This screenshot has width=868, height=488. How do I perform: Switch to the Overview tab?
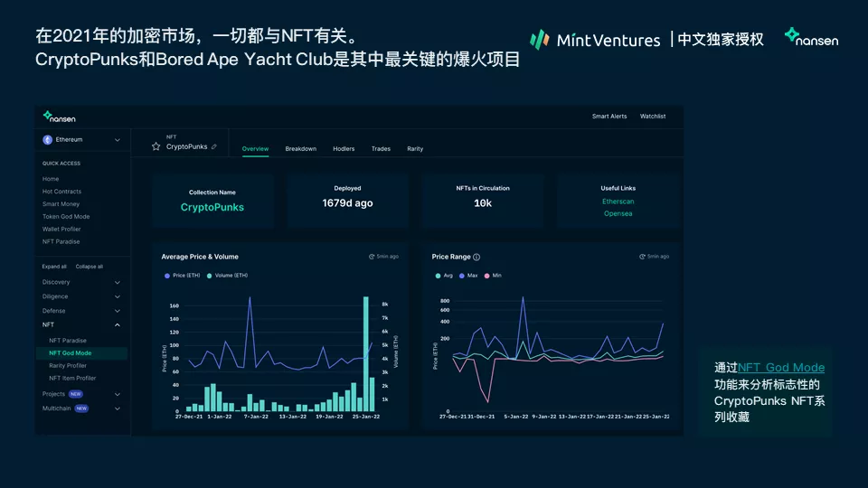click(x=255, y=149)
